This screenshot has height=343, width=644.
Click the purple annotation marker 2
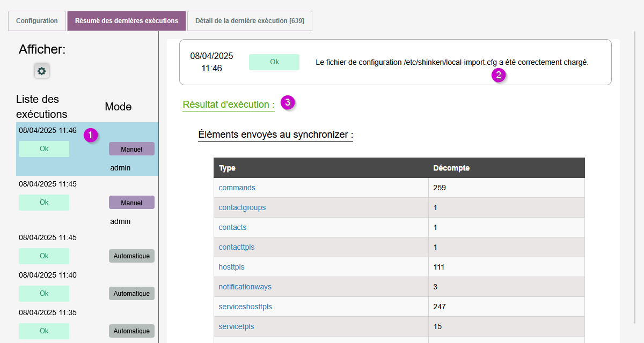(x=499, y=75)
